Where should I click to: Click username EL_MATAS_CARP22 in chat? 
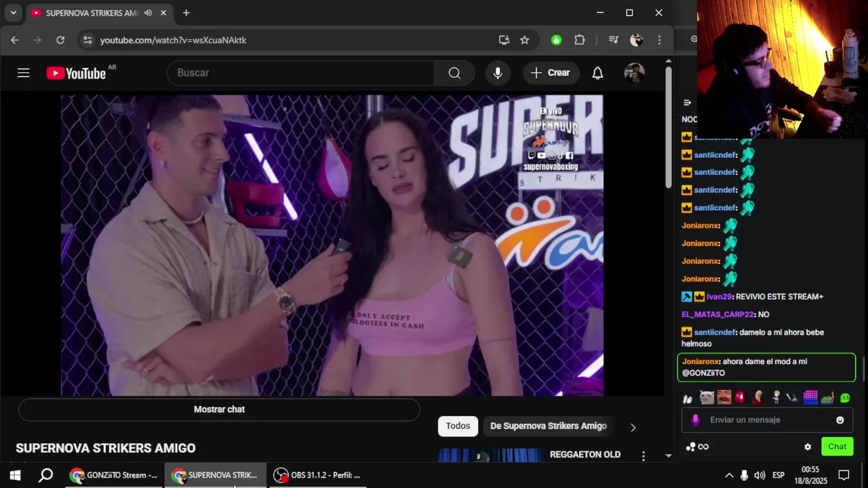(x=717, y=314)
